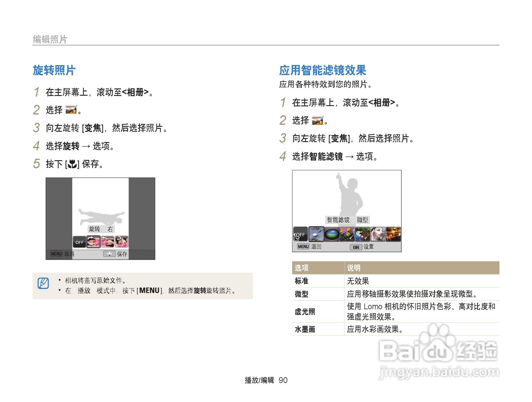Click the 按下 保存 step 5 text

tap(75, 164)
